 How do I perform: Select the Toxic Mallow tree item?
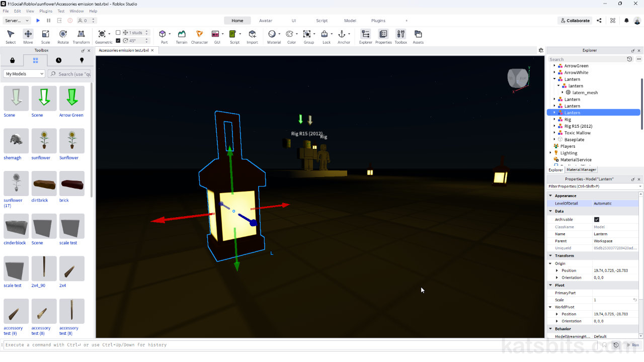click(x=578, y=133)
